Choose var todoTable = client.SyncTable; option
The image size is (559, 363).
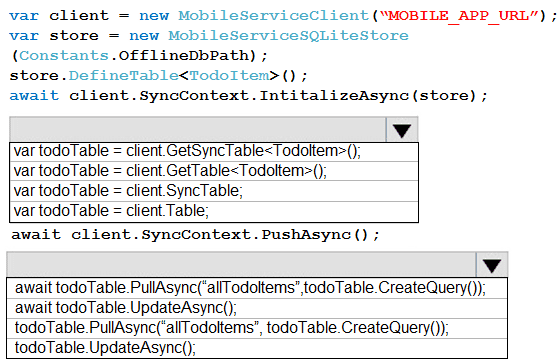214,191
